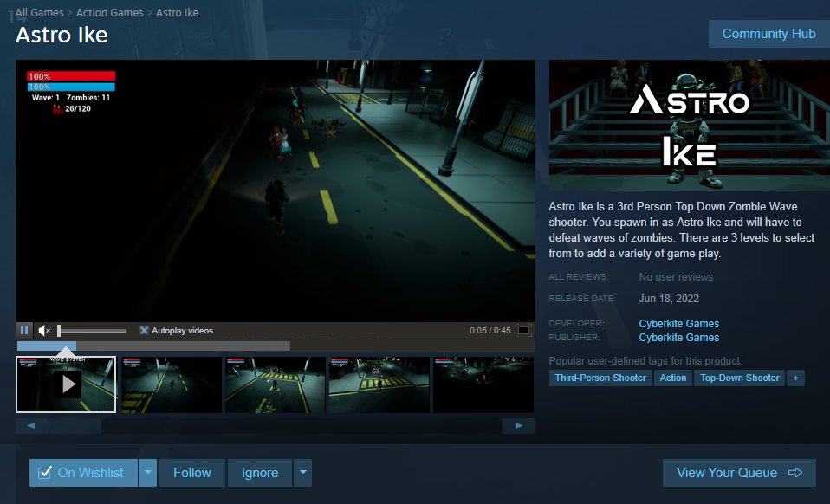Viewport: 830px width, 504px height.
Task: Grab the thumbnail strip scrollbar handle
Action: 75,426
